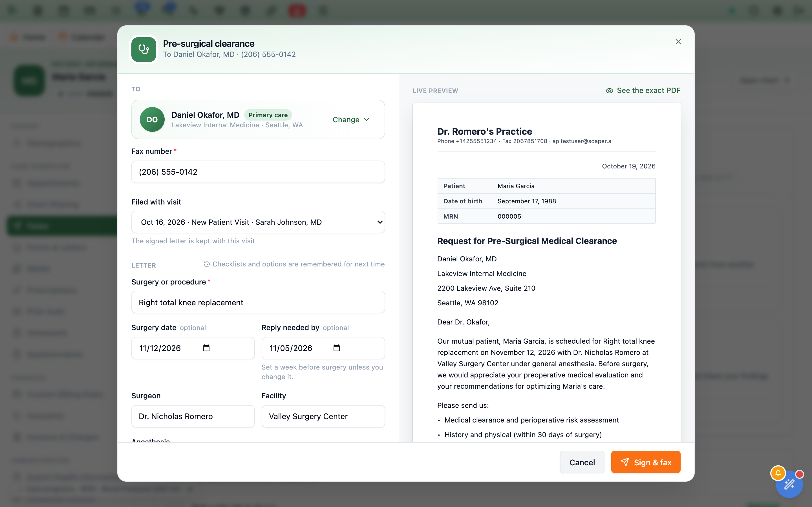This screenshot has width=812, height=507.
Task: Click the eye icon beside See the exact PDF
Action: click(x=609, y=90)
